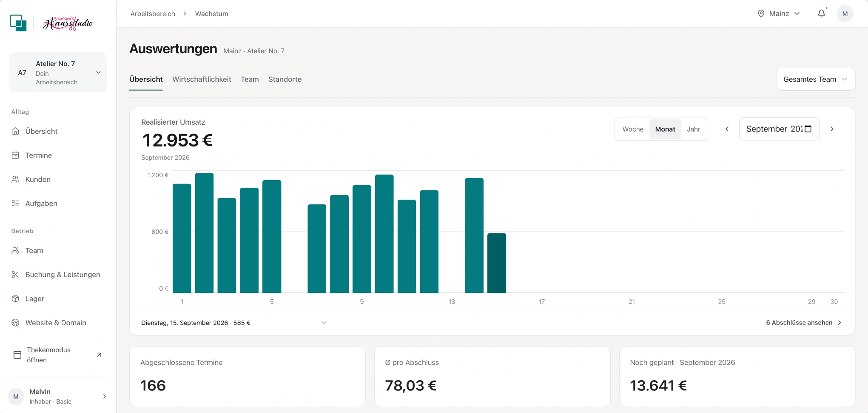Expand the Dienstag, 15. September day details
Image resolution: width=868 pixels, height=413 pixels.
point(234,323)
